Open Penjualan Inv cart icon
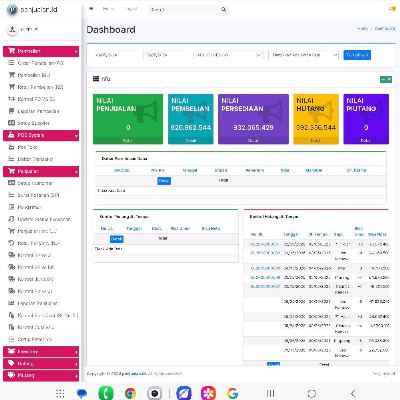 (11, 231)
